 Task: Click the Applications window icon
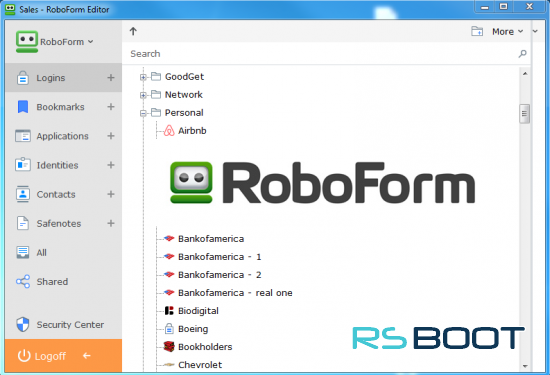pos(23,136)
